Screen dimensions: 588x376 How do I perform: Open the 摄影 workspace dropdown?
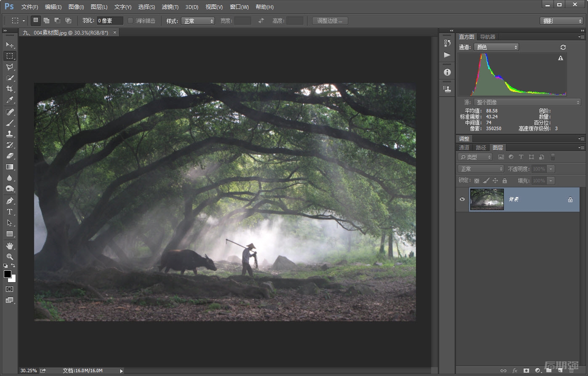click(x=561, y=21)
